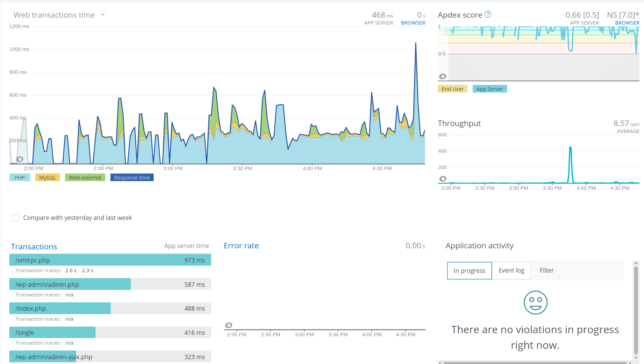Toggle the Web external legend series
The image size is (644, 364).
(85, 178)
